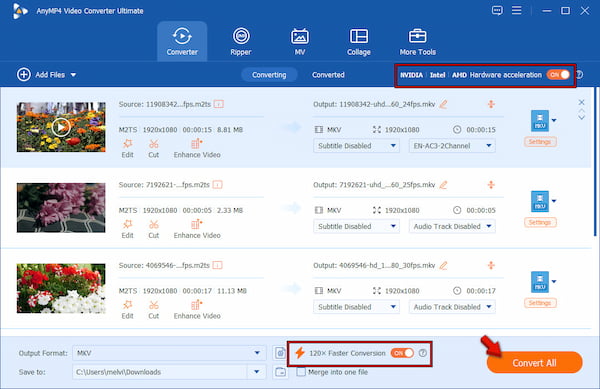
Task: Open Settings for the 7192621 file
Action: pos(540,223)
